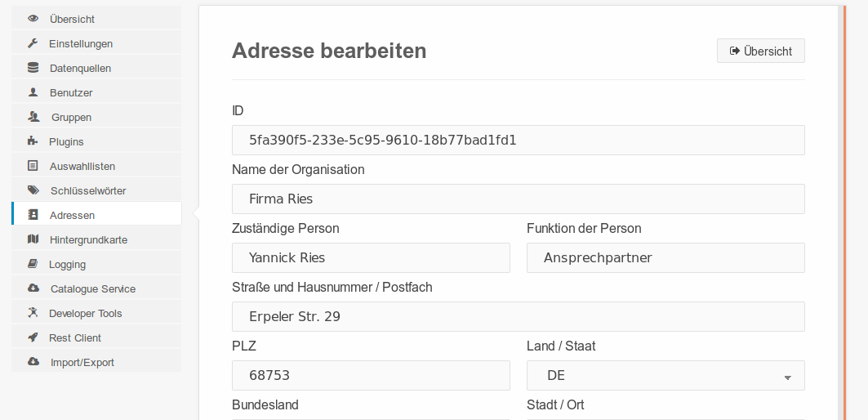Click the wrench icon for Einstellungen

coord(33,43)
